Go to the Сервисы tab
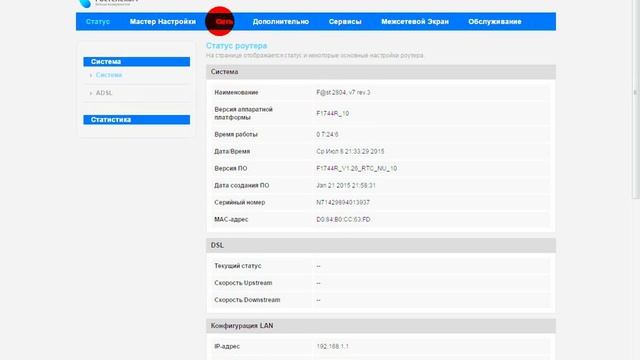The image size is (640, 360). 345,22
